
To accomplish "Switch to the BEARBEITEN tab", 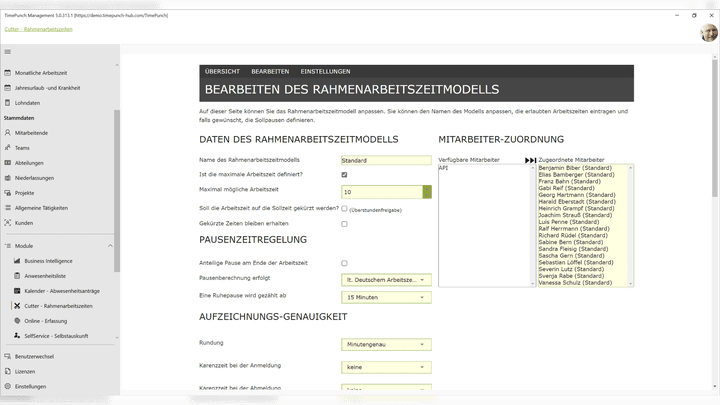I will click(x=270, y=72).
